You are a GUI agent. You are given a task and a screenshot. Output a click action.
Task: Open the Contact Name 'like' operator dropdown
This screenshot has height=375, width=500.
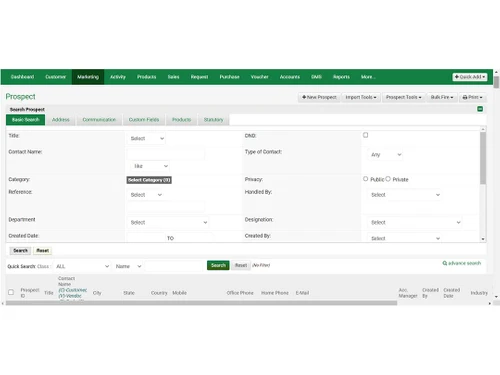[150, 166]
